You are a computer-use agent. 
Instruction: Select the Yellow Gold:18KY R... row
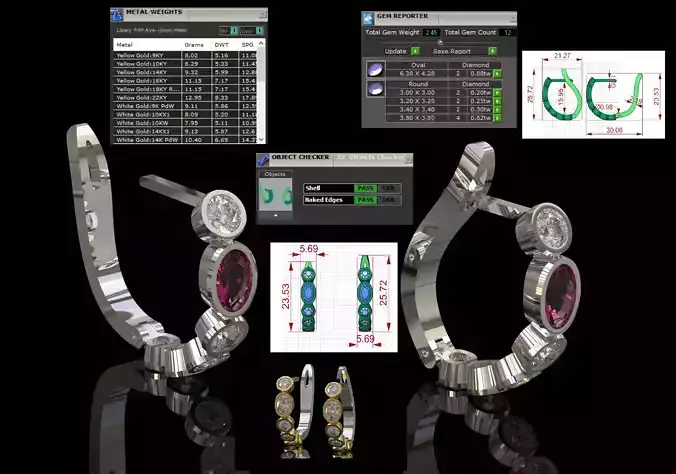[x=185, y=89]
